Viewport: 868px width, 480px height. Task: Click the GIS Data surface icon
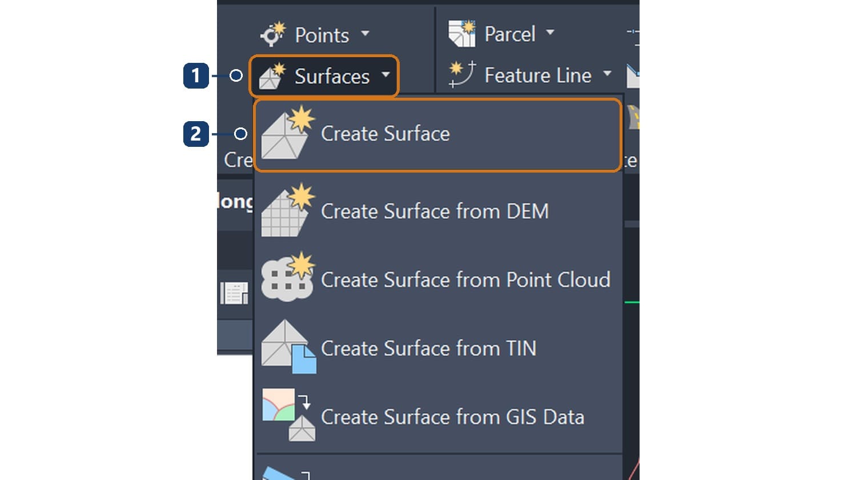pyautogui.click(x=288, y=415)
